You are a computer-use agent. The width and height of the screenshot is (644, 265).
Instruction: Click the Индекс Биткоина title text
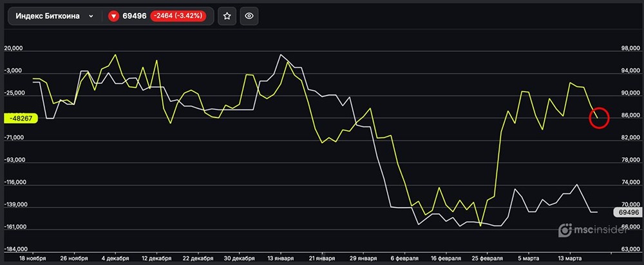pyautogui.click(x=48, y=17)
